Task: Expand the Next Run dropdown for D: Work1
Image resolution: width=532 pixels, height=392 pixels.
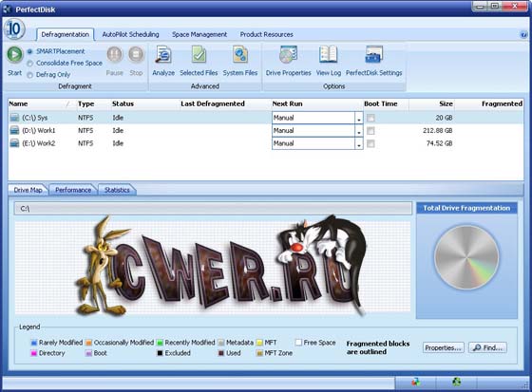Action: tap(359, 131)
